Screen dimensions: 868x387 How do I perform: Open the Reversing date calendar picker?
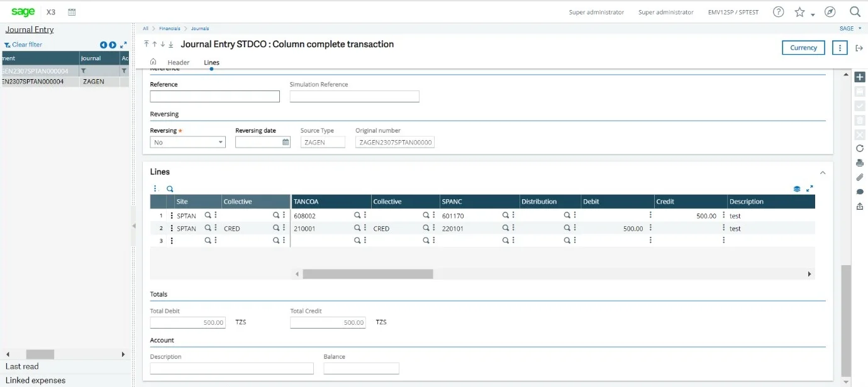pos(286,142)
